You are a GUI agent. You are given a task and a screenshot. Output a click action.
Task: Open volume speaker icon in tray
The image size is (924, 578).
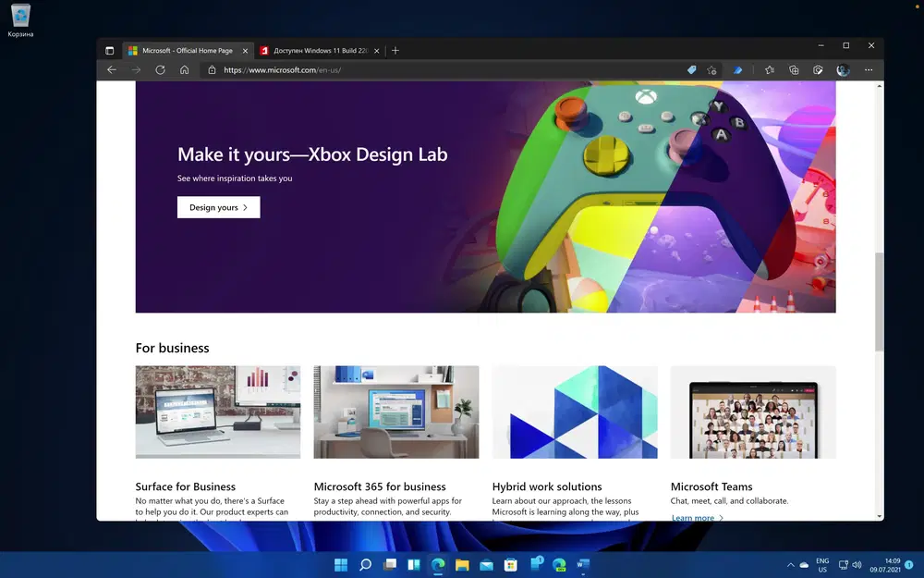click(857, 565)
